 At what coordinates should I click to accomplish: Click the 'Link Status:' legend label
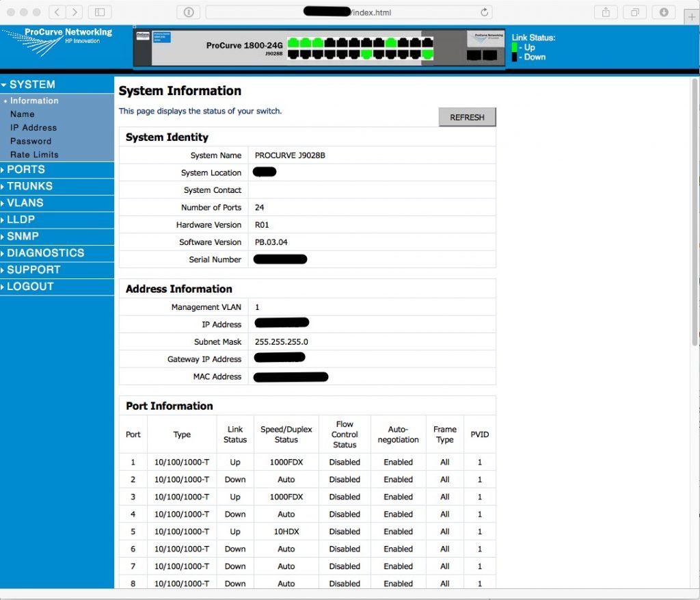pos(533,38)
